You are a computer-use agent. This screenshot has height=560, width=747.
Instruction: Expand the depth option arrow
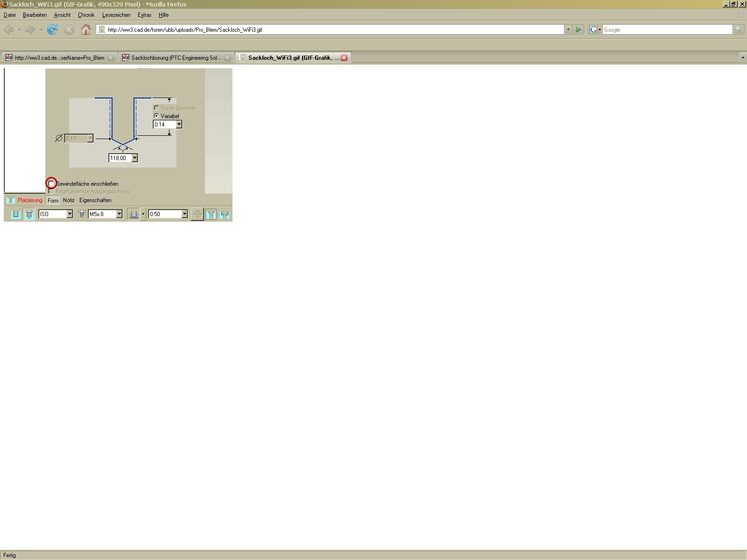(143, 214)
